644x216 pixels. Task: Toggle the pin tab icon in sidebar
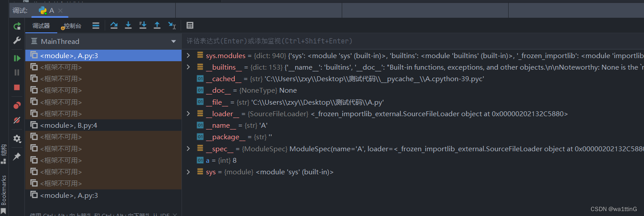click(17, 157)
